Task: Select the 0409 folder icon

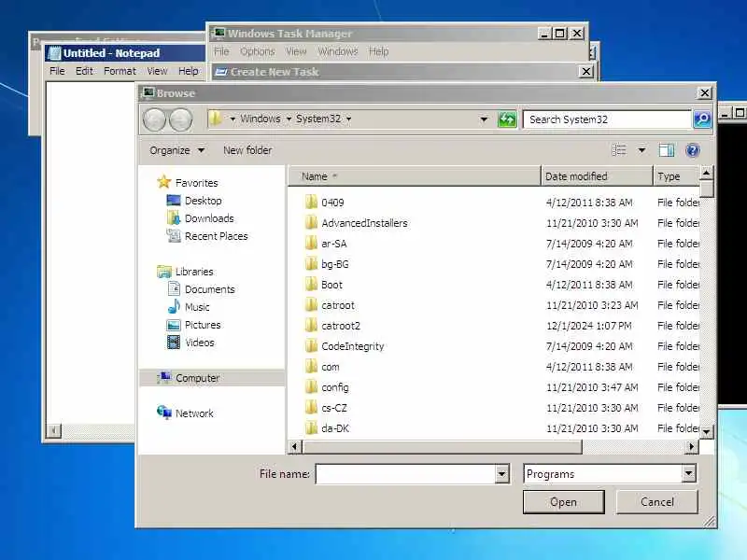Action: tap(311, 202)
